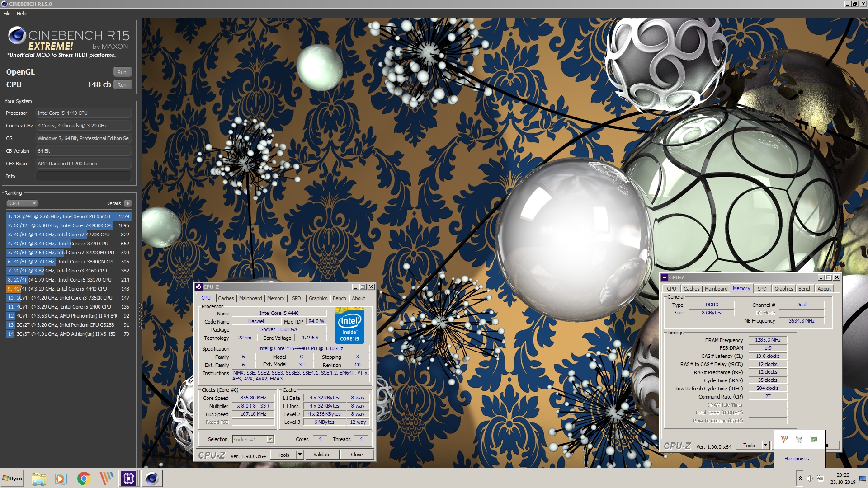The width and height of the screenshot is (868, 488).
Task: Click the striped-logo icon in the tray popup
Action: 785,439
